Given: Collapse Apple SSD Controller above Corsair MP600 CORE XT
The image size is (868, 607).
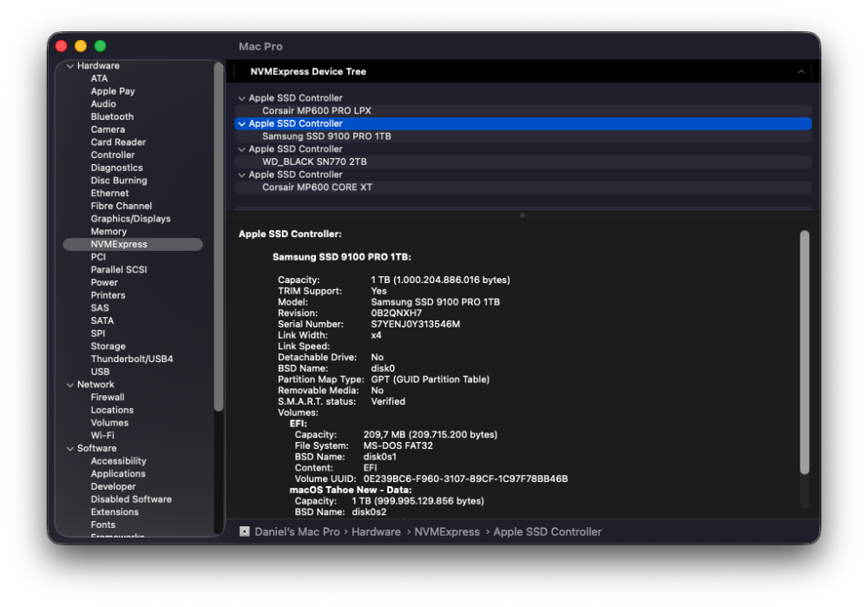Looking at the screenshot, I should tap(242, 175).
